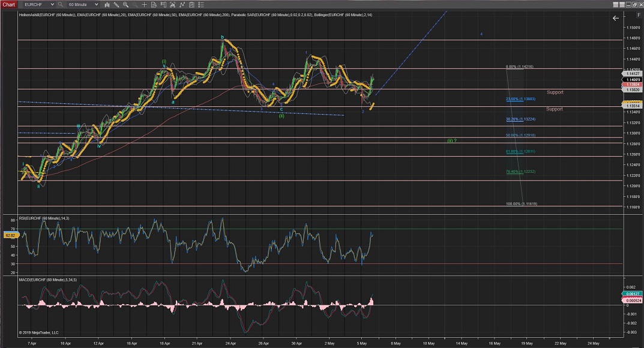This screenshot has height=348, width=644.
Task: Expand the 60 Minute interval dropdown
Action: click(x=96, y=4)
